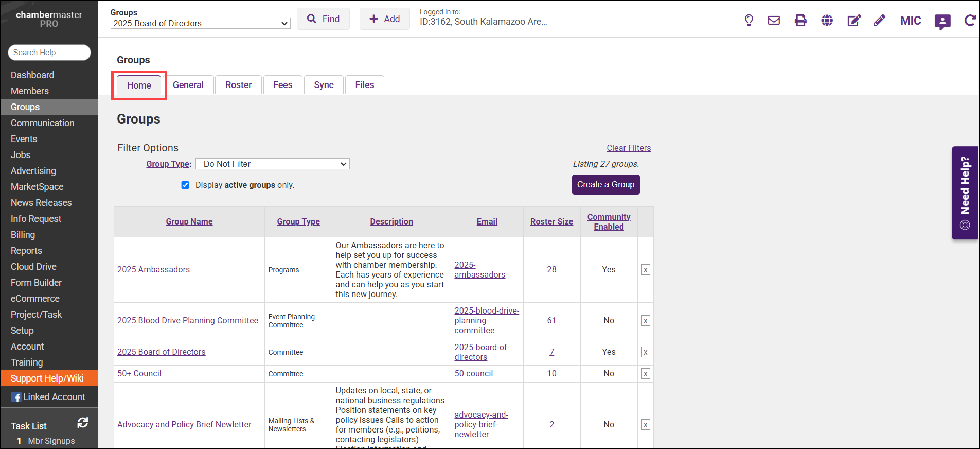
Task: Click the edit note square icon
Action: tap(853, 21)
